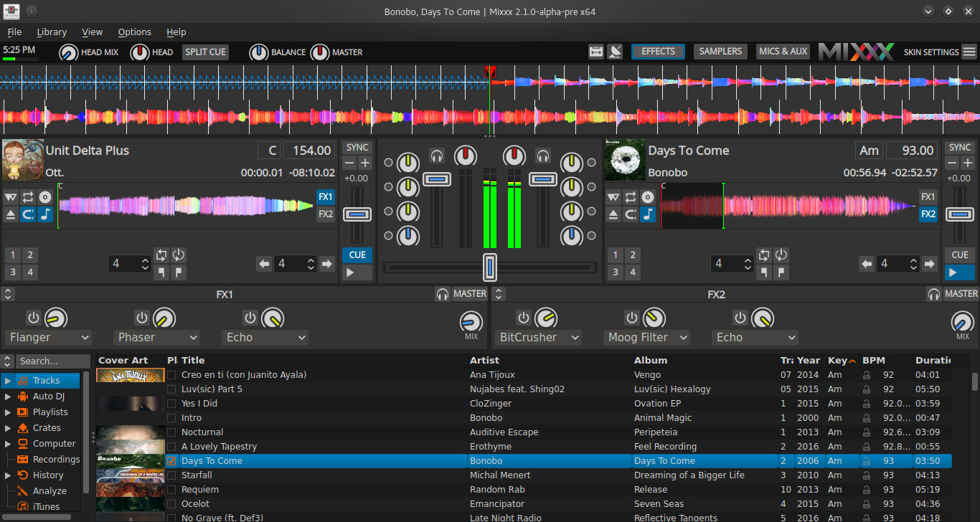Play the Unit Delta Plus deck
Screen dimensions: 980x522
pos(357,272)
